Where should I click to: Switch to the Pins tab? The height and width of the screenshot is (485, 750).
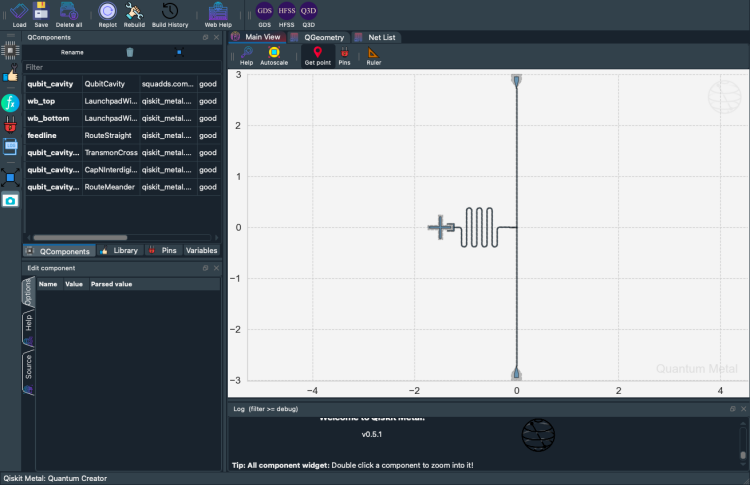[163, 251]
